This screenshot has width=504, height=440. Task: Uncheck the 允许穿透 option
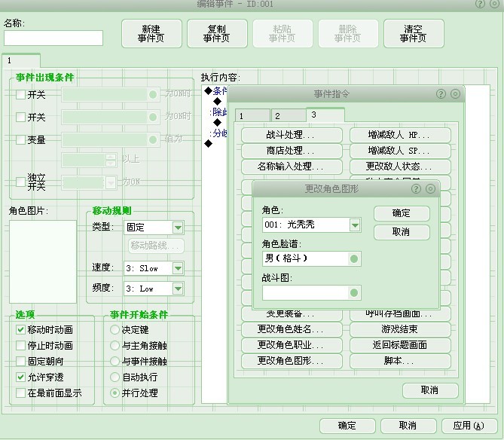click(20, 377)
